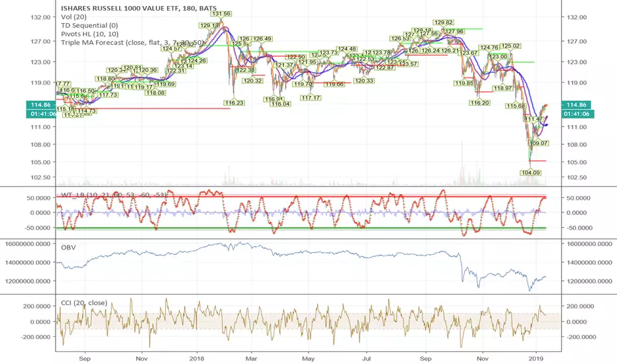Click the 119.69 pivot label
The width and height of the screenshot is (617, 364).
point(166,84)
